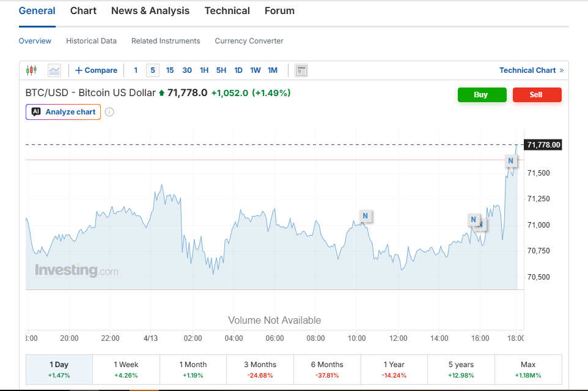Click the info icon beside Analyze chart
Screen dimensions: 588x391
[109, 112]
